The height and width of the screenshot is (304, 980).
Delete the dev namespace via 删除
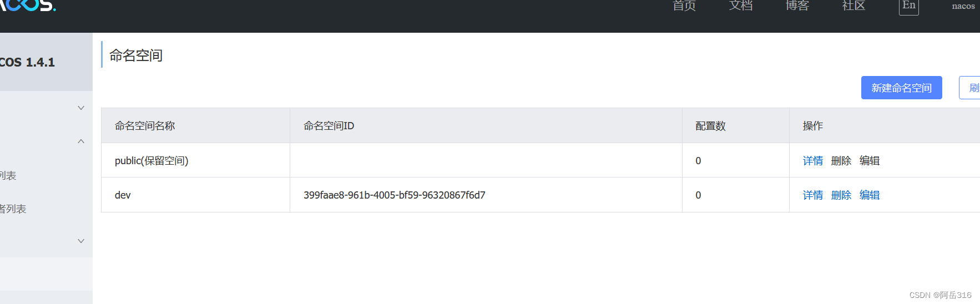click(841, 195)
